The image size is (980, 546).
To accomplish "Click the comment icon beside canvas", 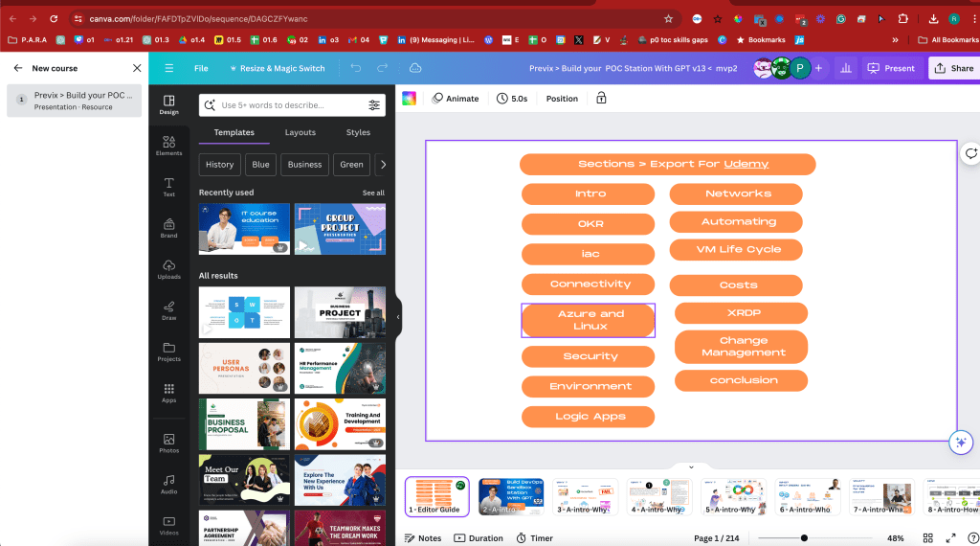I will [x=970, y=154].
